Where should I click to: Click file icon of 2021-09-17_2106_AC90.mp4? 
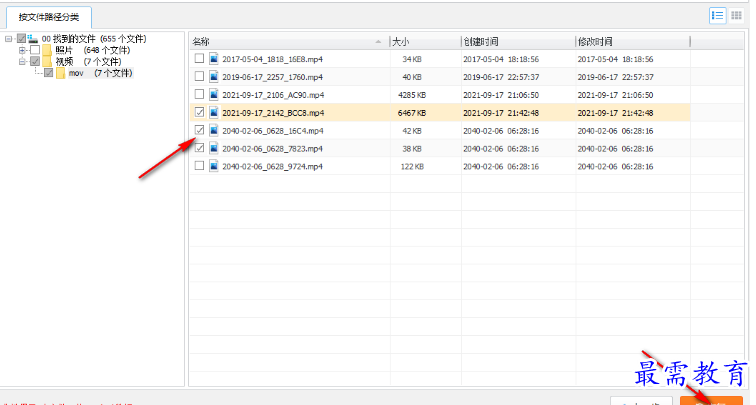tap(214, 95)
